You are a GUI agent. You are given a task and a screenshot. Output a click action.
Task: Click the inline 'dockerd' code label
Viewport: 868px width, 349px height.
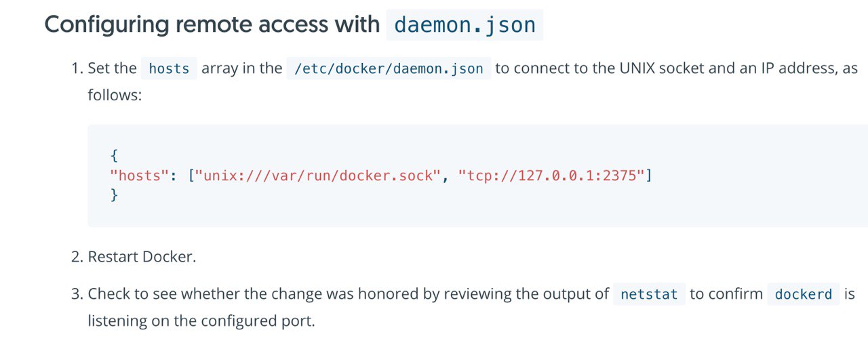[804, 295]
